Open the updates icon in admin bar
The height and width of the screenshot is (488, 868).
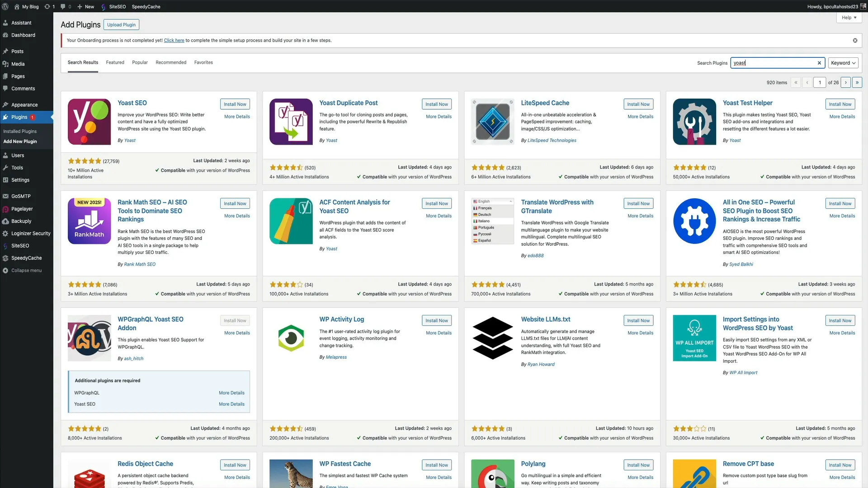[x=49, y=6]
